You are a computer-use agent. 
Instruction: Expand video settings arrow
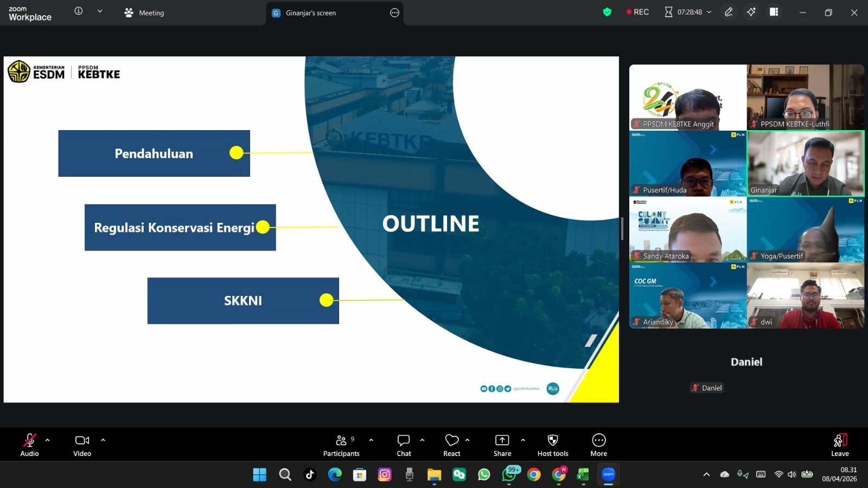103,440
